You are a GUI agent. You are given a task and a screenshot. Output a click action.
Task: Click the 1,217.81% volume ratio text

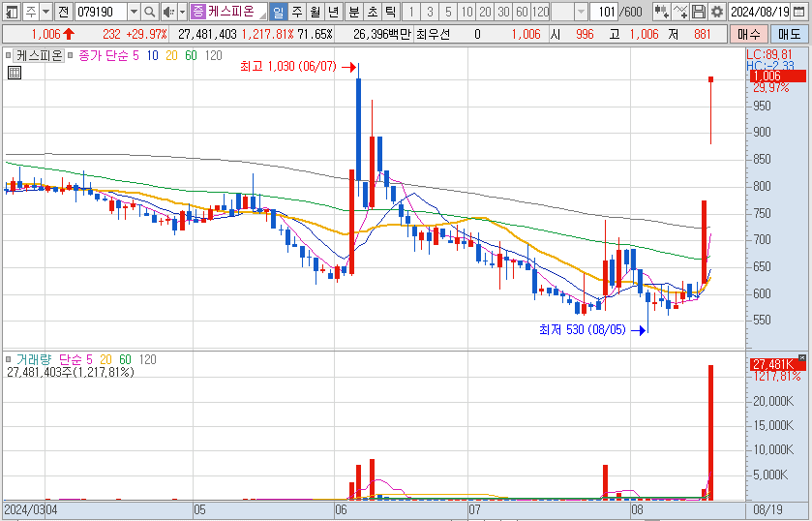(x=268, y=35)
